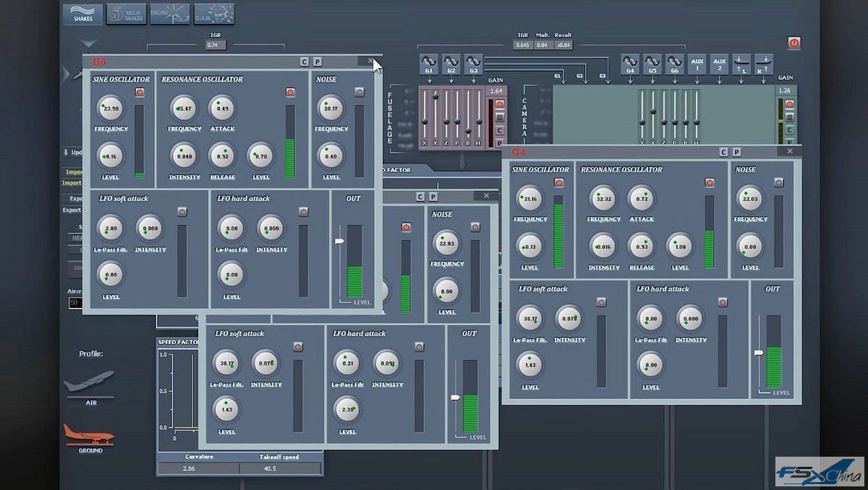Select the AUX 2 input
868x490 pixels.
click(x=719, y=64)
